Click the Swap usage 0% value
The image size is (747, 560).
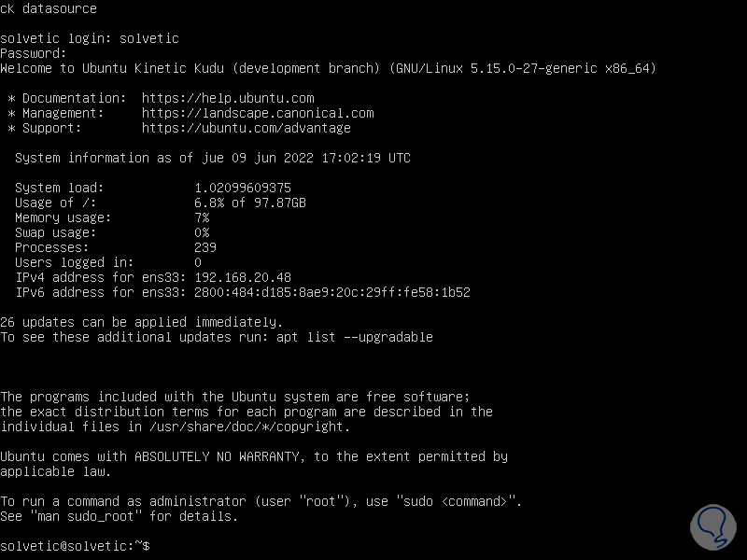[x=202, y=232]
